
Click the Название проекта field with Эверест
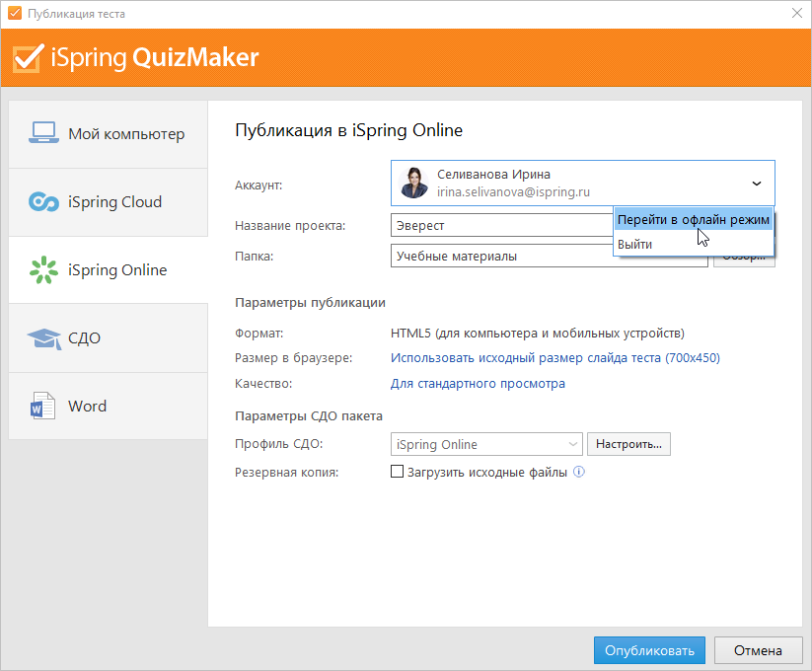coord(502,225)
